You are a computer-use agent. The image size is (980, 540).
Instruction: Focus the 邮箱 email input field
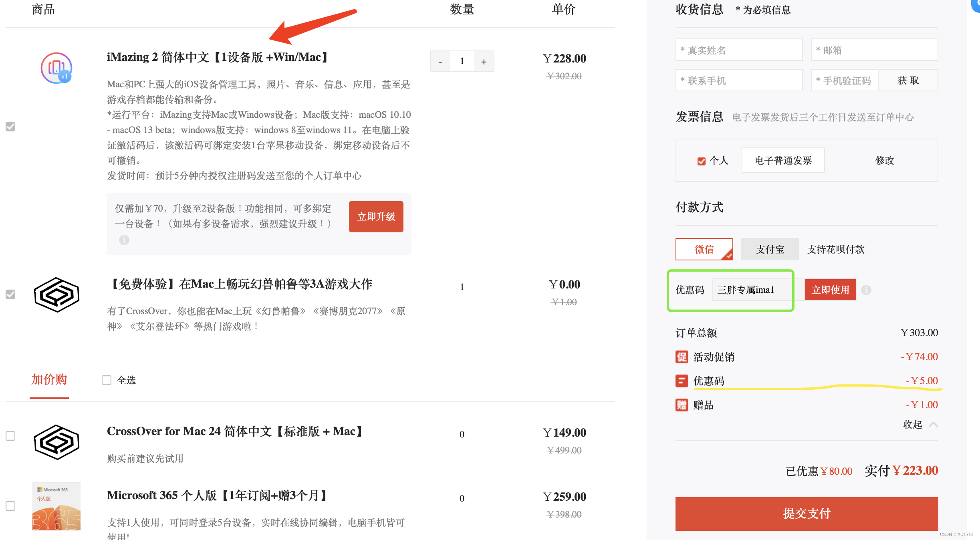[x=875, y=50]
